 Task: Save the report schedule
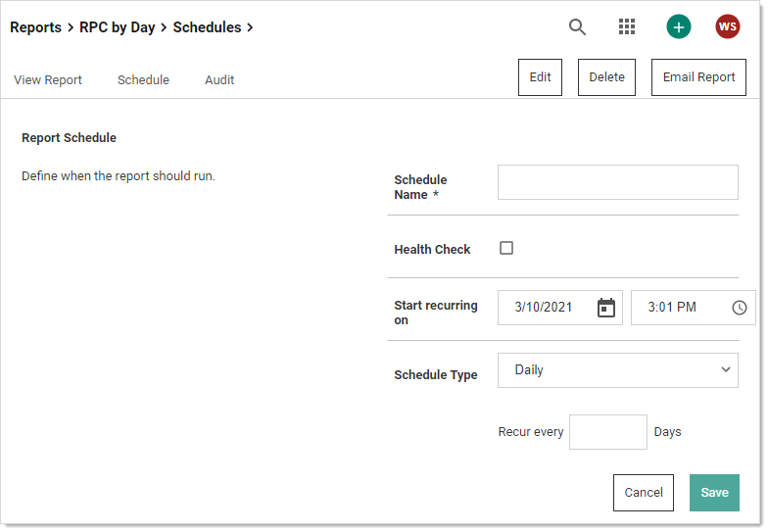point(714,493)
